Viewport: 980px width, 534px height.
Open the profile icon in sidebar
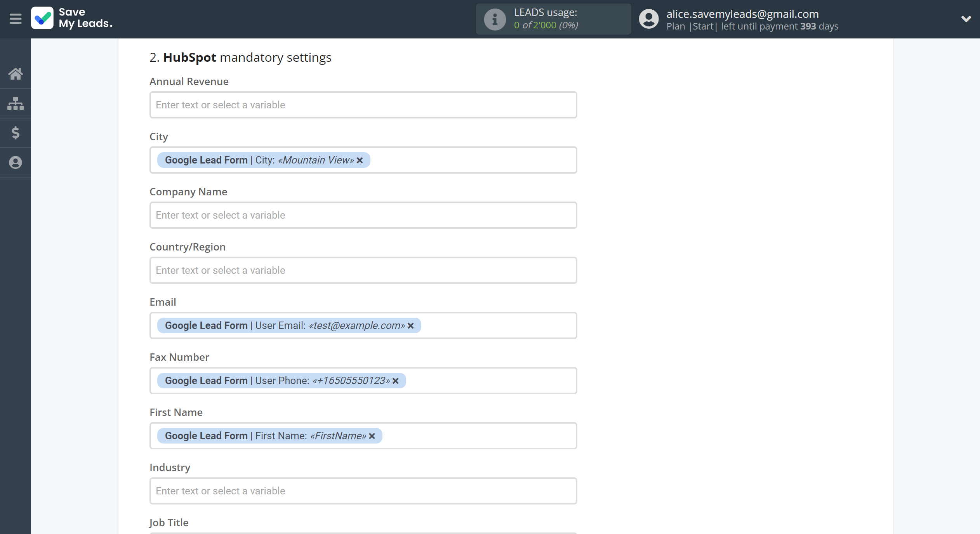16,162
